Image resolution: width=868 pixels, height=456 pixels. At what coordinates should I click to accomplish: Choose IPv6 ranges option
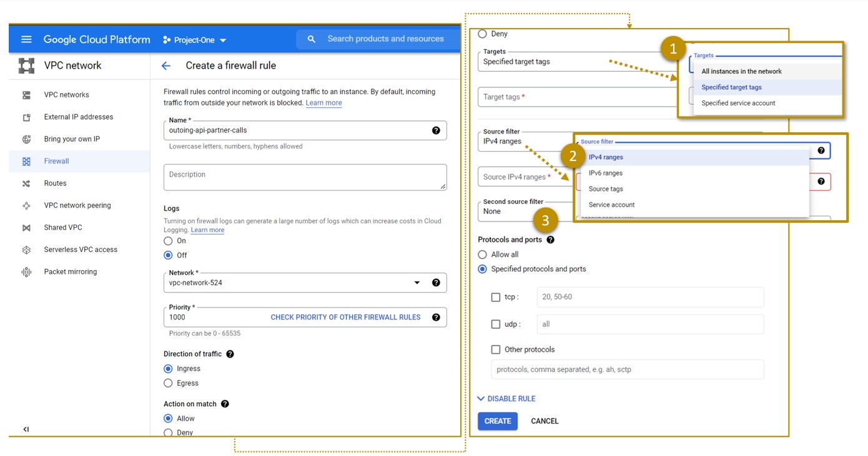(x=695, y=173)
